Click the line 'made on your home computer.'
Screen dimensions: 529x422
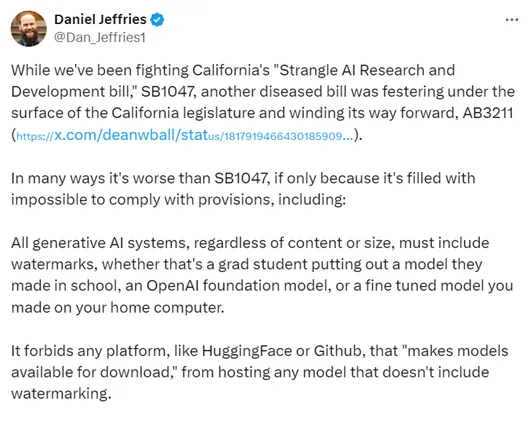(x=118, y=307)
